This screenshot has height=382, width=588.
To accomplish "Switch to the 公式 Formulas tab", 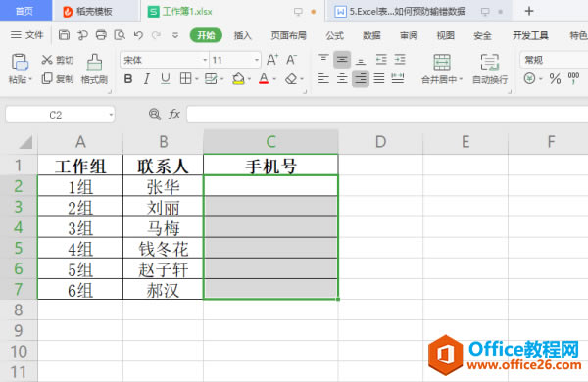I will pyautogui.click(x=335, y=35).
